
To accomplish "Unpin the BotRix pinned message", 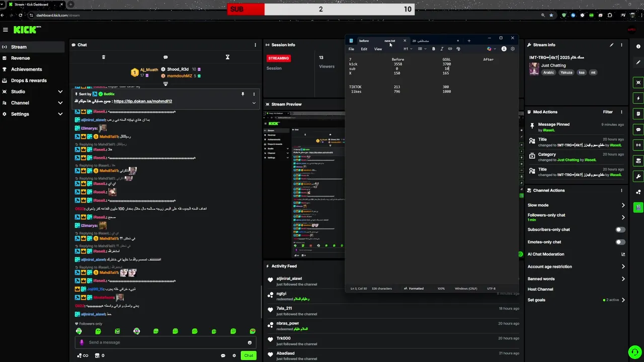I will pyautogui.click(x=243, y=94).
